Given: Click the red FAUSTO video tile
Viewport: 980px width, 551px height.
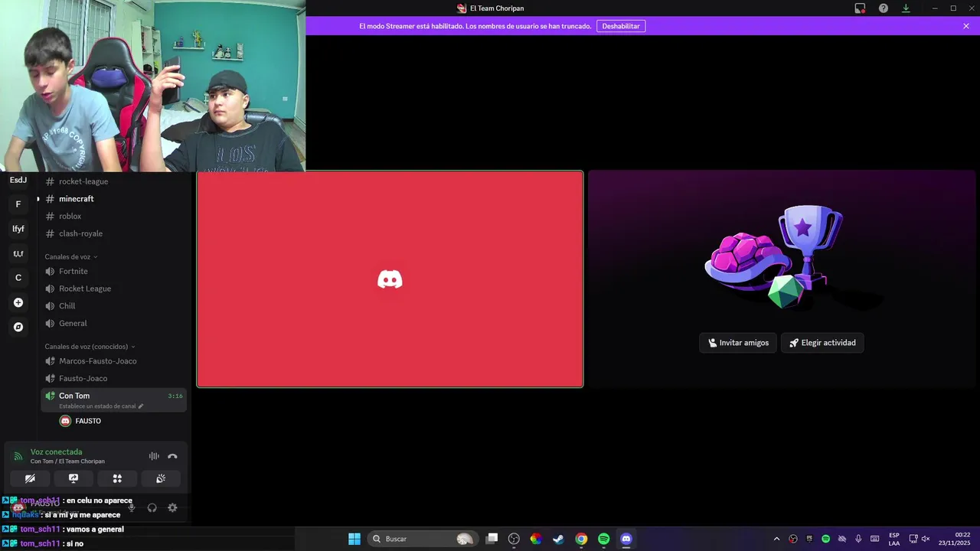Looking at the screenshot, I should (x=390, y=279).
